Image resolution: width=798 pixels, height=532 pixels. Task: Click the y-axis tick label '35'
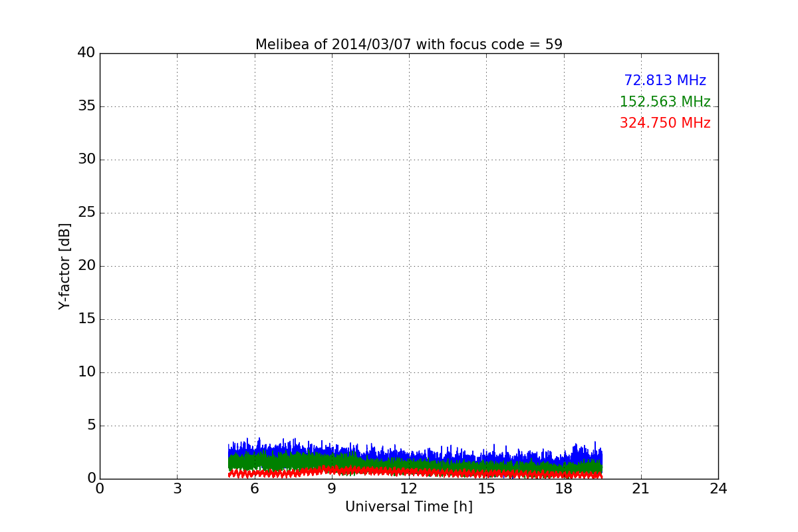(x=86, y=106)
